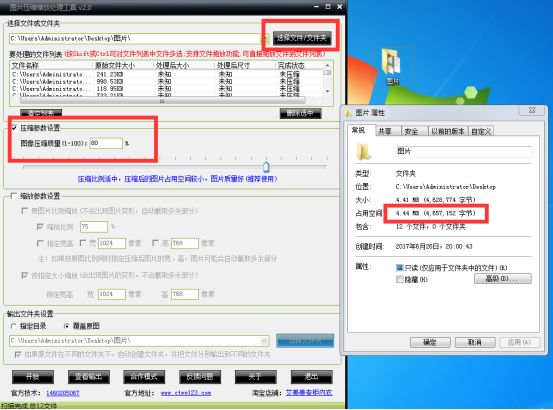Screen dimensions: 553x410
Task: Click the scroll-down arrow of the file list
Action: coord(327,92)
